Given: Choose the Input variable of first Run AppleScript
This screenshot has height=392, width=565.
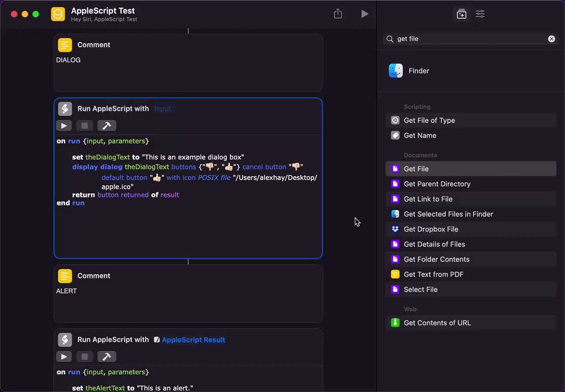Looking at the screenshot, I should point(162,109).
